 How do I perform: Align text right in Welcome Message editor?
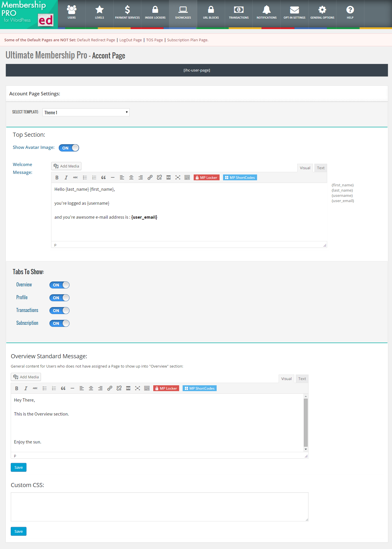pyautogui.click(x=141, y=177)
